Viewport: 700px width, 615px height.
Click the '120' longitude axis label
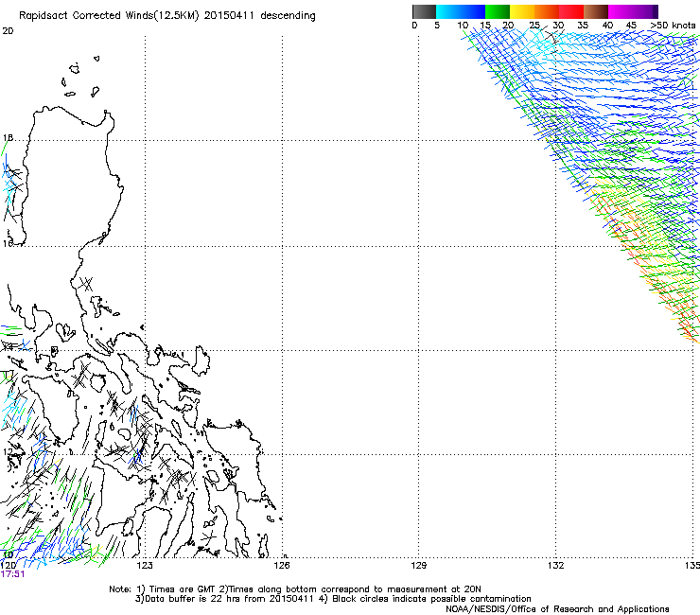(x=8, y=566)
